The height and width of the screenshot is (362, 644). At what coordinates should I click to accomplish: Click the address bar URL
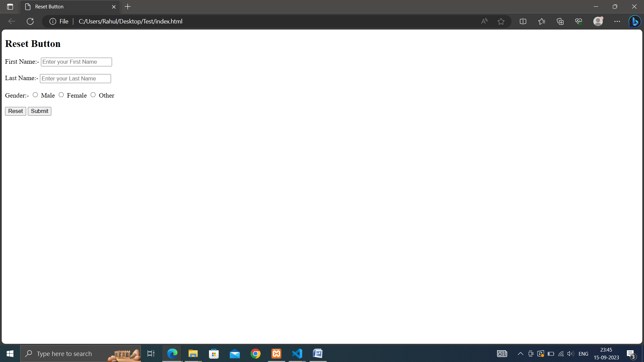[x=130, y=21]
